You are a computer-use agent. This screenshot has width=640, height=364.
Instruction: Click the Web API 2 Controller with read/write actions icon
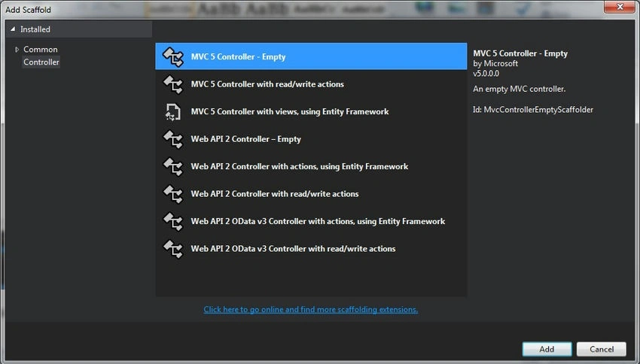pyautogui.click(x=173, y=193)
